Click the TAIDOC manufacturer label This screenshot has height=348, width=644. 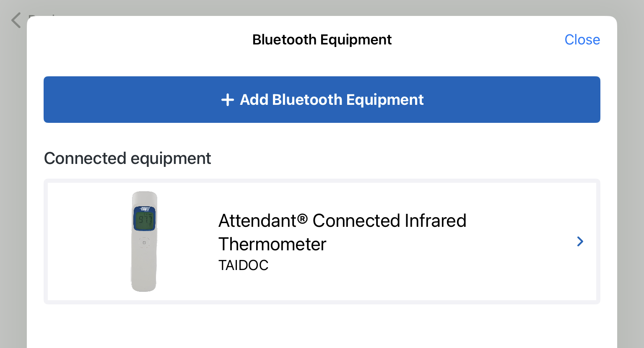pyautogui.click(x=243, y=265)
